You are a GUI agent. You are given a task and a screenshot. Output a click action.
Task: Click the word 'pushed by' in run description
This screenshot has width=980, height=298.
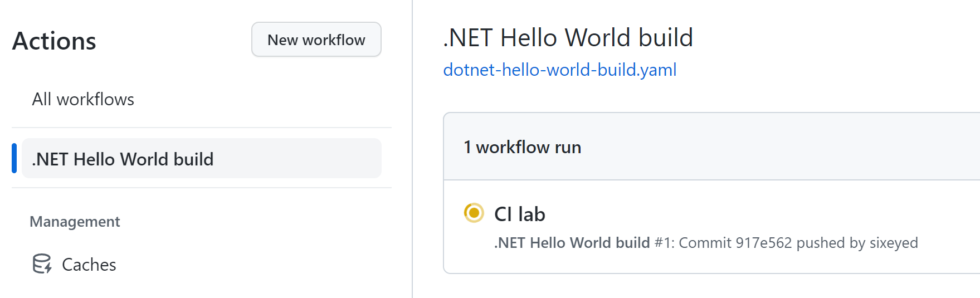[x=831, y=243]
